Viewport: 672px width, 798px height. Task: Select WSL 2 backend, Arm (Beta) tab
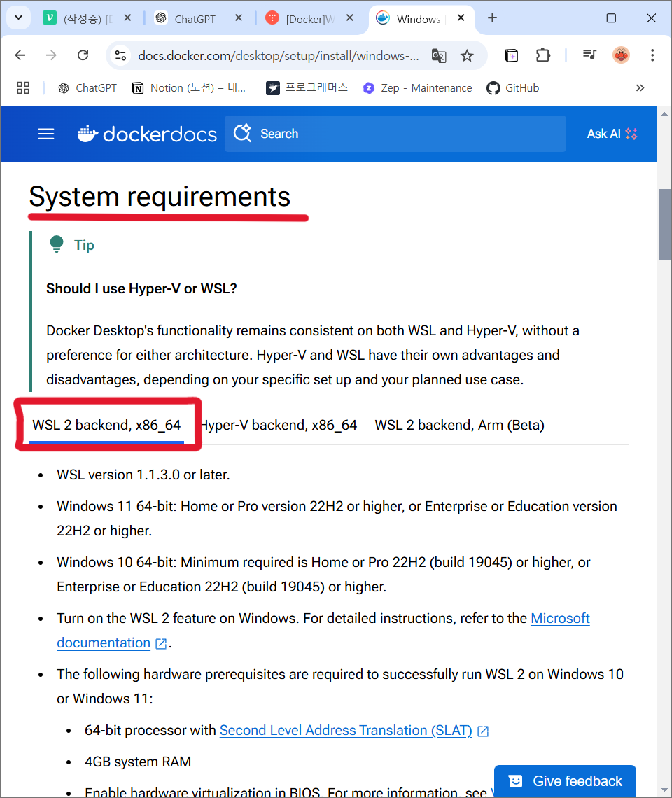coord(460,426)
